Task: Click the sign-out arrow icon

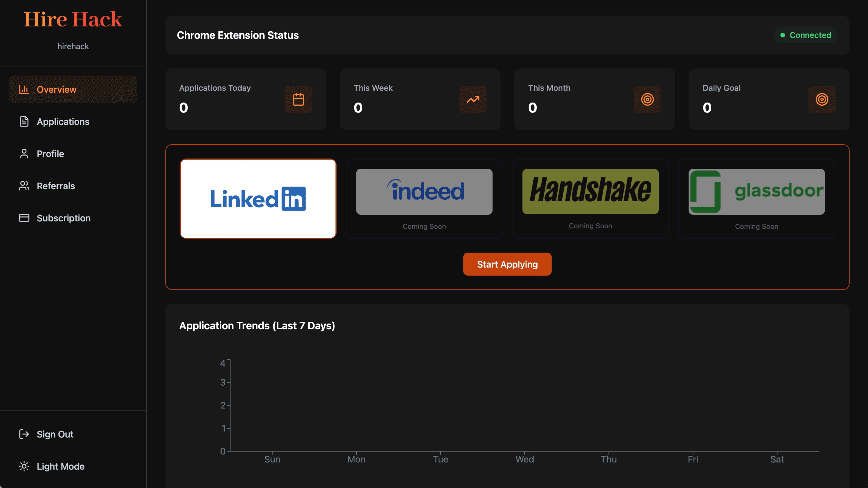Action: [x=24, y=434]
